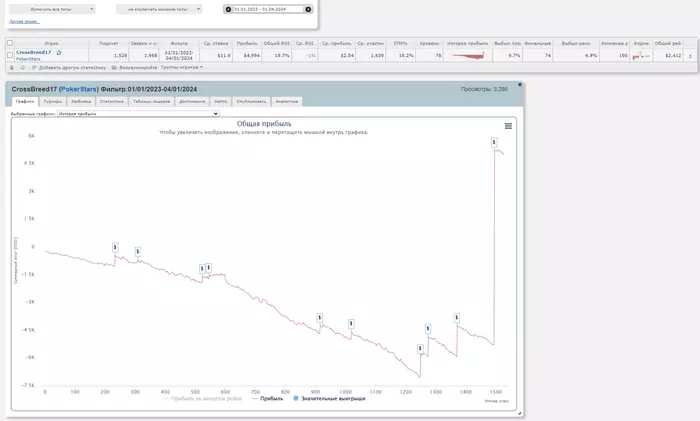Viewport: 700px width, 421px height.
Task: Click the green icon beside CrossBreed17
Action: 58,52
